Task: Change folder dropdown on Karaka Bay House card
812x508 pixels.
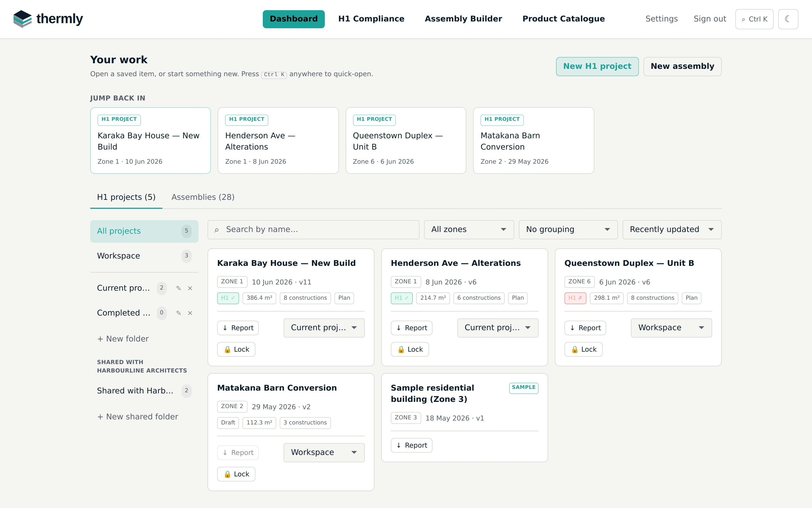Action: tap(324, 328)
